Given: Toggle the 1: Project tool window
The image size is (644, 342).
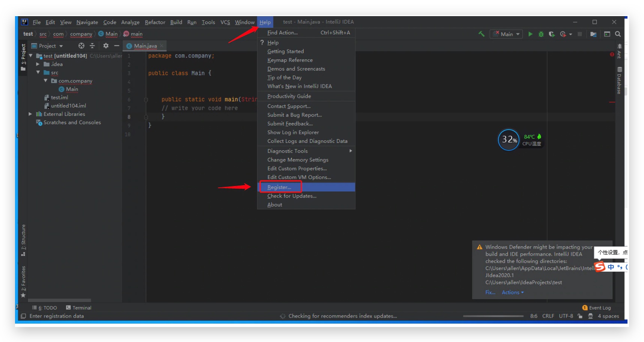Looking at the screenshot, I should point(23,58).
